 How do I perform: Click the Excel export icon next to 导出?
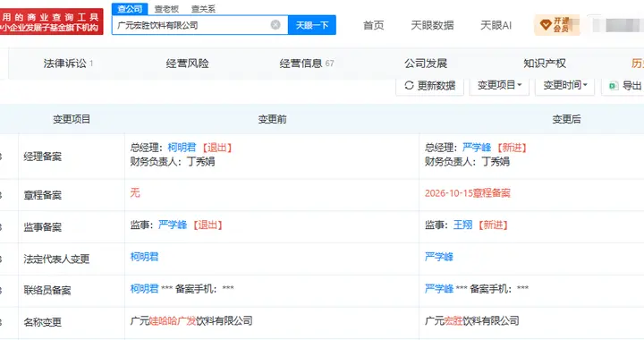click(x=614, y=85)
